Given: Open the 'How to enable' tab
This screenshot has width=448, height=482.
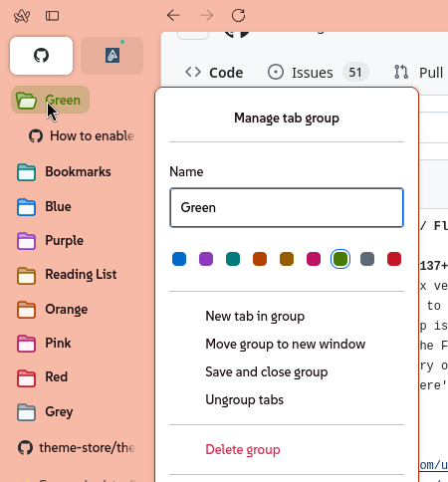Looking at the screenshot, I should [x=82, y=135].
